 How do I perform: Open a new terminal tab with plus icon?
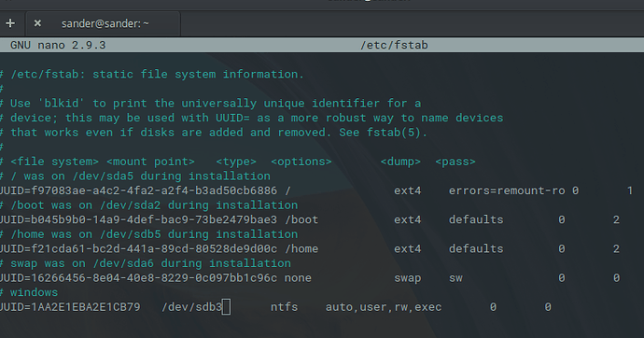(x=10, y=23)
